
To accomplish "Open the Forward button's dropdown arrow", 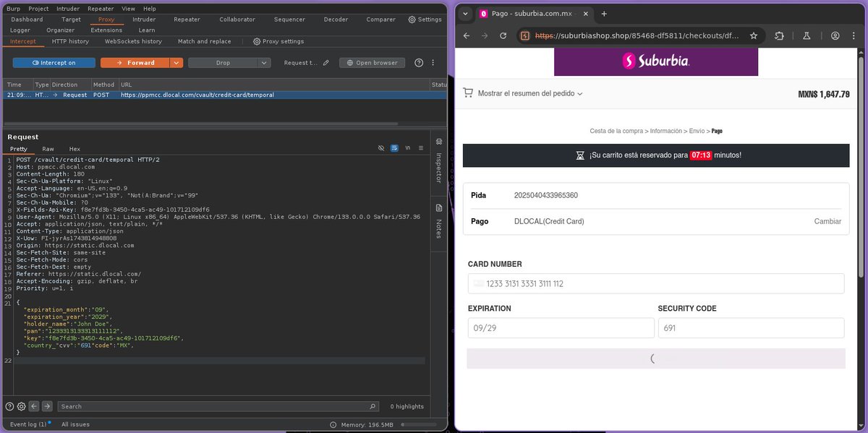I will coord(176,63).
